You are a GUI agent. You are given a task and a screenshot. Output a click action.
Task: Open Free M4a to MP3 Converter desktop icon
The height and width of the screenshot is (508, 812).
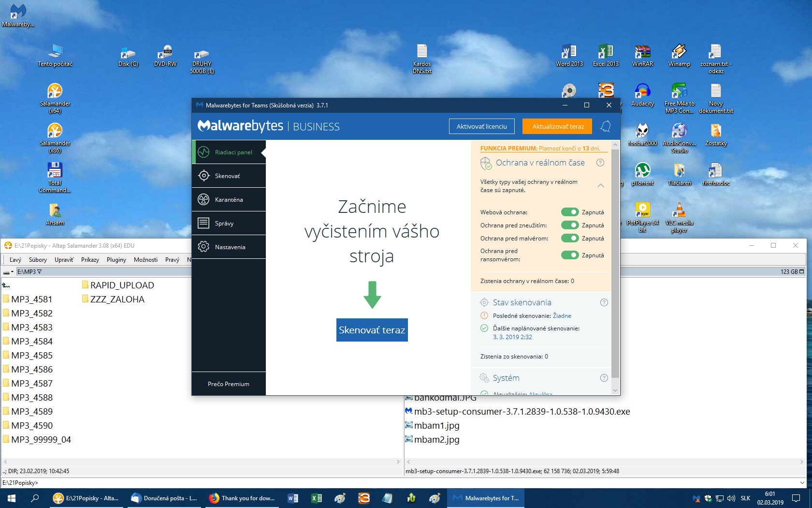point(679,98)
